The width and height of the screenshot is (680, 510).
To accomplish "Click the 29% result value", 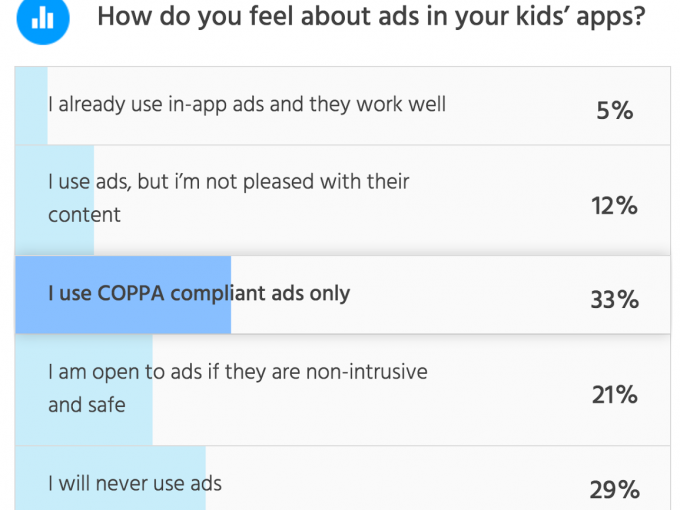I will (615, 490).
